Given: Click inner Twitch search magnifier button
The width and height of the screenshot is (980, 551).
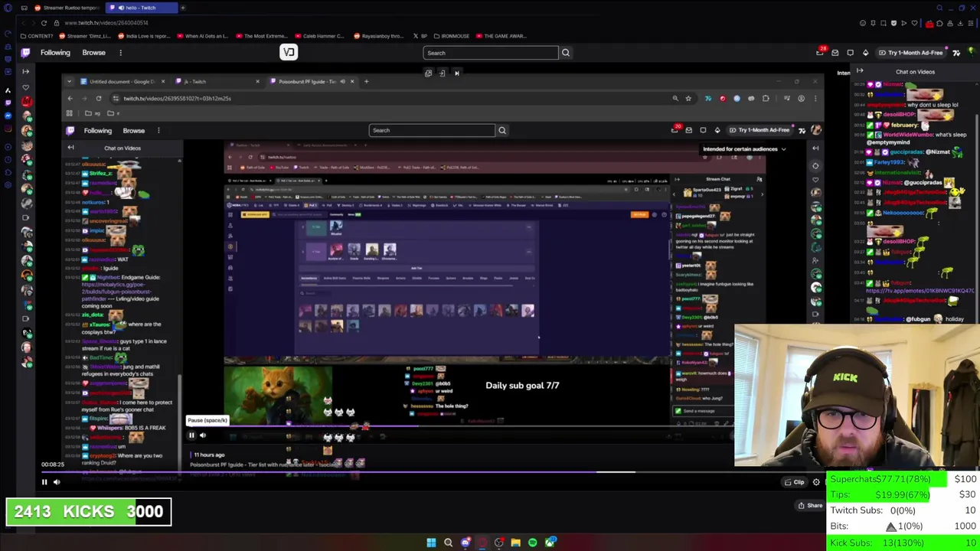Looking at the screenshot, I should 502,130.
